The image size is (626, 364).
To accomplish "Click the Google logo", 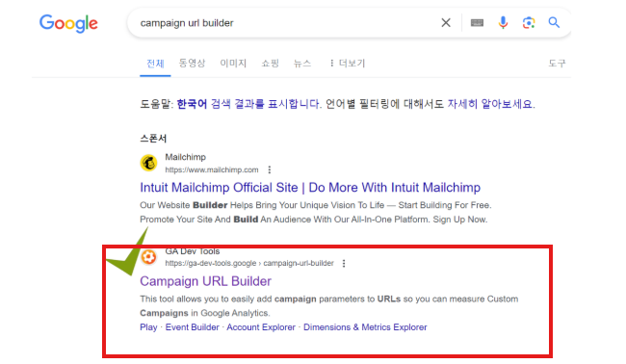I will pos(68,23).
